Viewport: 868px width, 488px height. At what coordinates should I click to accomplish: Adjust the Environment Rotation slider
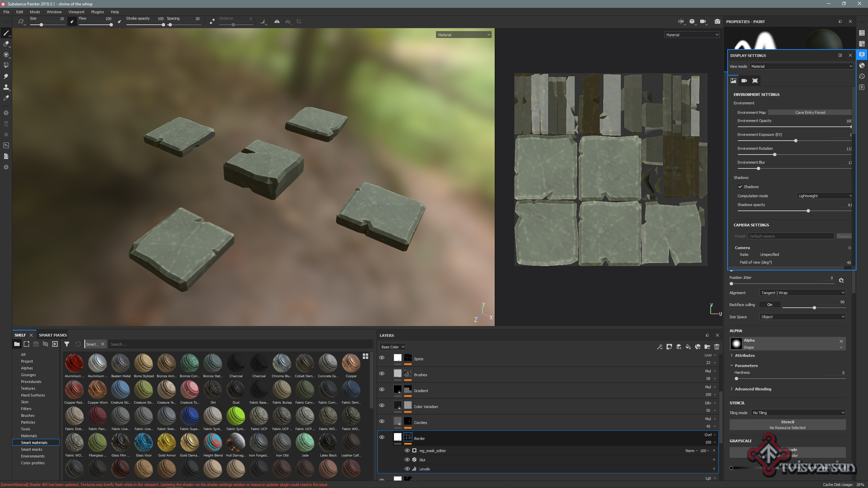click(774, 155)
